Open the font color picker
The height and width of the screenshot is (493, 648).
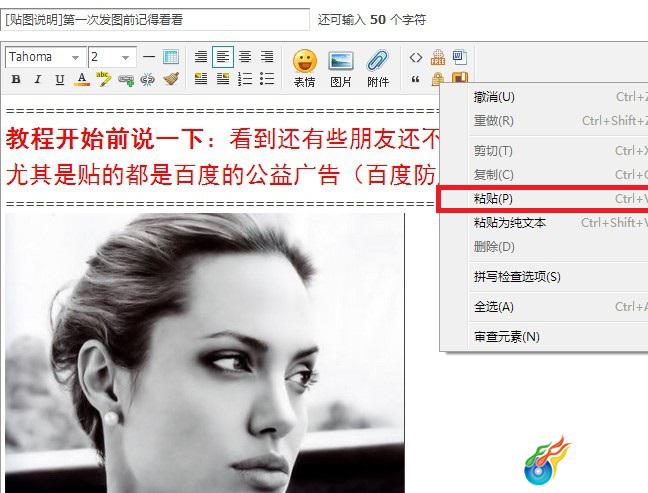(x=82, y=79)
